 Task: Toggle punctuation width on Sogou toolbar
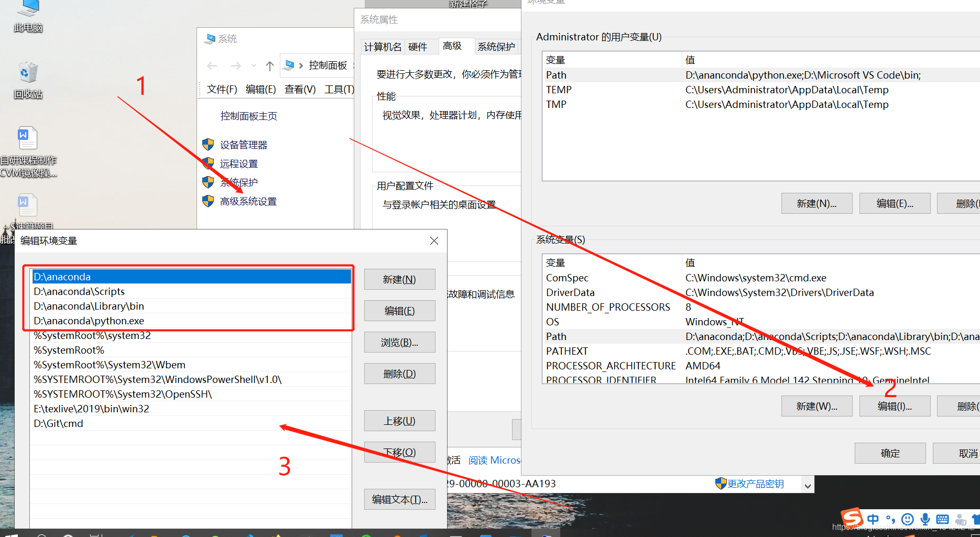click(890, 520)
